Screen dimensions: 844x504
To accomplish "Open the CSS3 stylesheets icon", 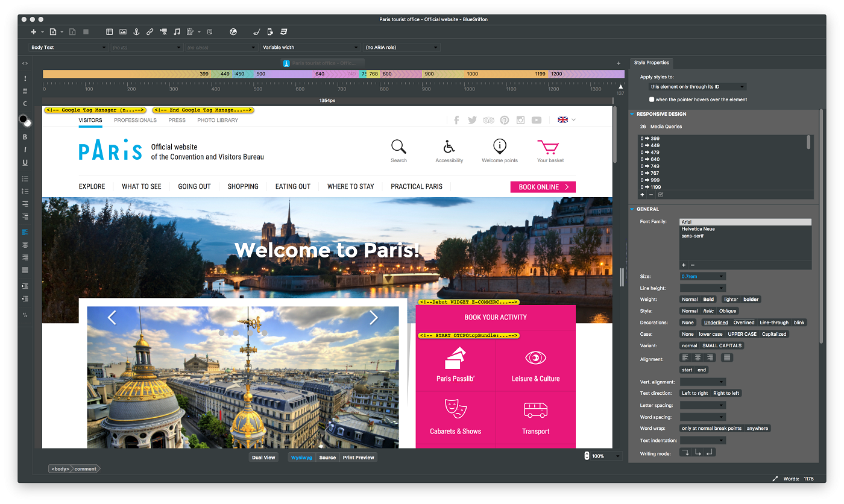I will click(x=283, y=32).
